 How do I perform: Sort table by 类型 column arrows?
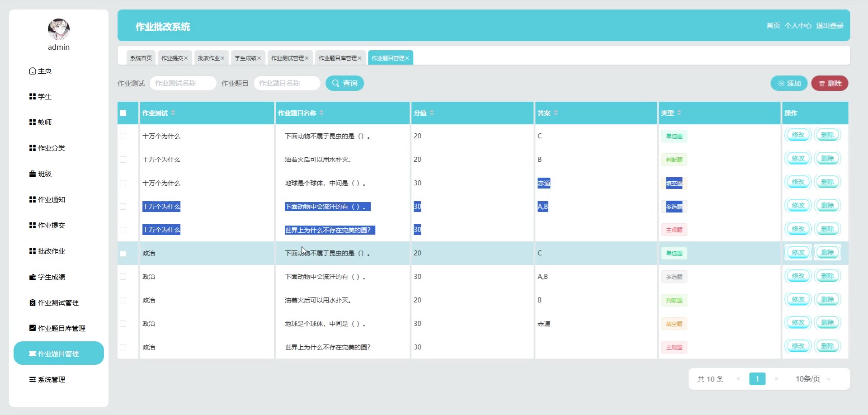point(679,113)
